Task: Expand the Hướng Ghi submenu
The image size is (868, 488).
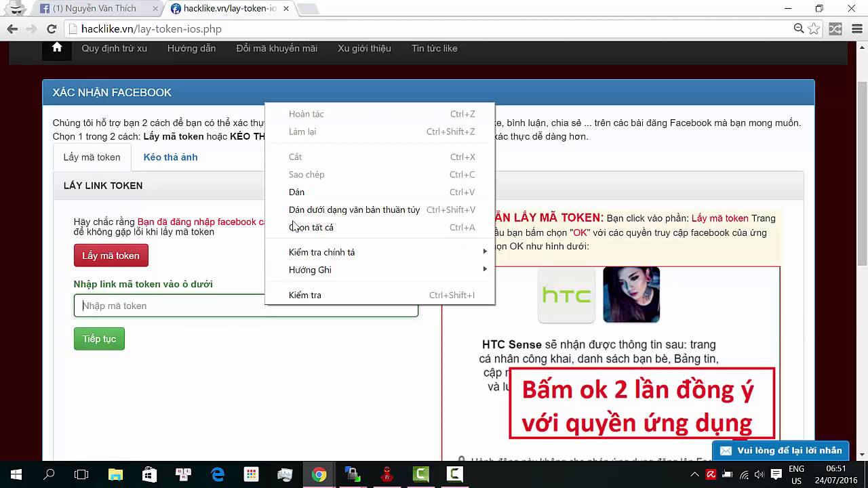Action: tap(380, 270)
